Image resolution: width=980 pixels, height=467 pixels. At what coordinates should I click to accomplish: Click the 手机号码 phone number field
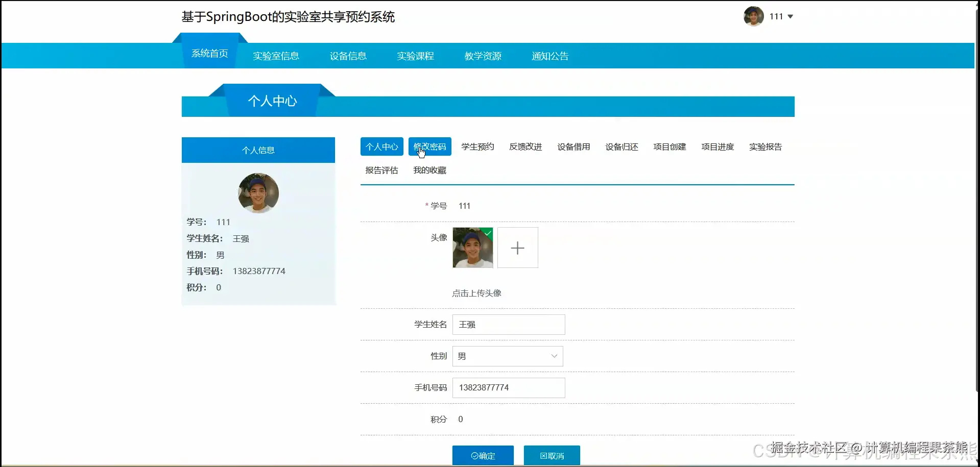508,387
